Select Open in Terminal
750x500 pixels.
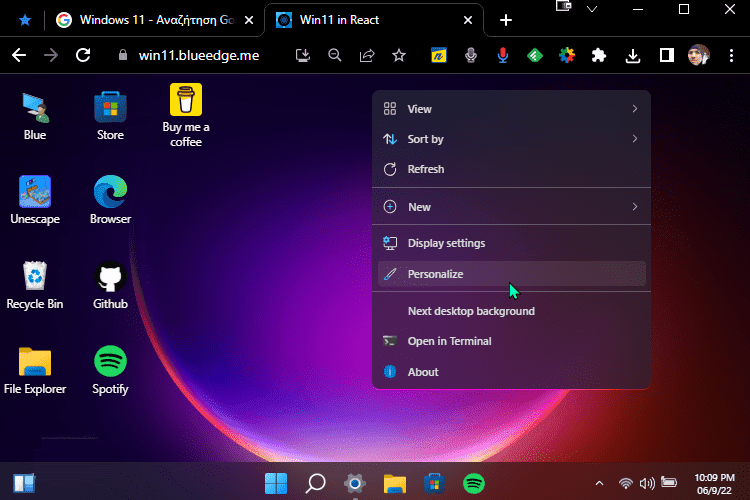(x=511, y=341)
